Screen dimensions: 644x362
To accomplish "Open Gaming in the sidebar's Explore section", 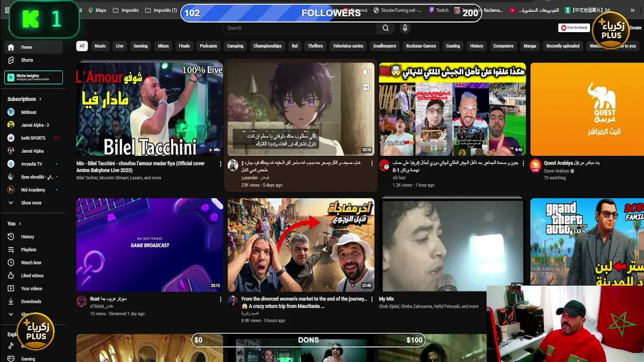I will click(28, 359).
